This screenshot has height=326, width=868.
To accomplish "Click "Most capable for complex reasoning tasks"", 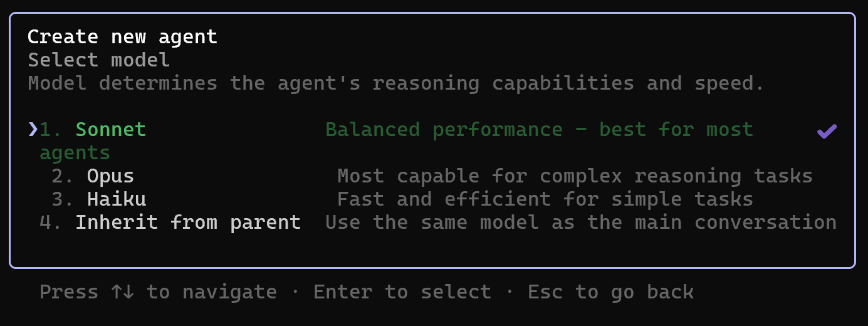I will [x=575, y=176].
